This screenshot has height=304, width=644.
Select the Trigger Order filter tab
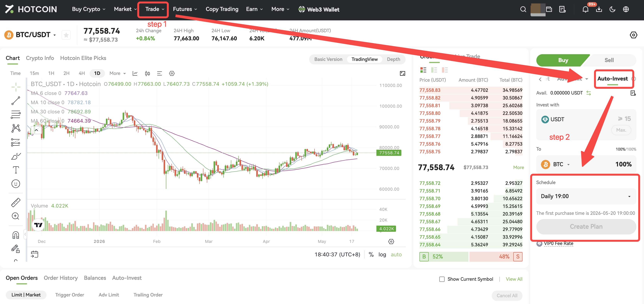coord(70,295)
